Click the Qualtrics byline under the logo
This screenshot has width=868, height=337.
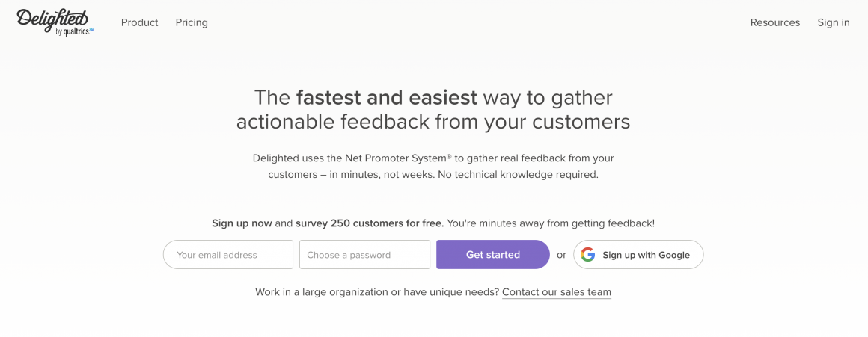[x=75, y=32]
